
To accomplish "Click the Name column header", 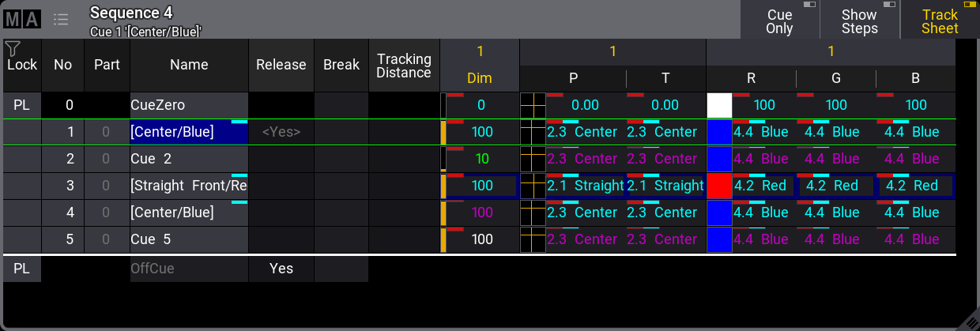I will 189,65.
